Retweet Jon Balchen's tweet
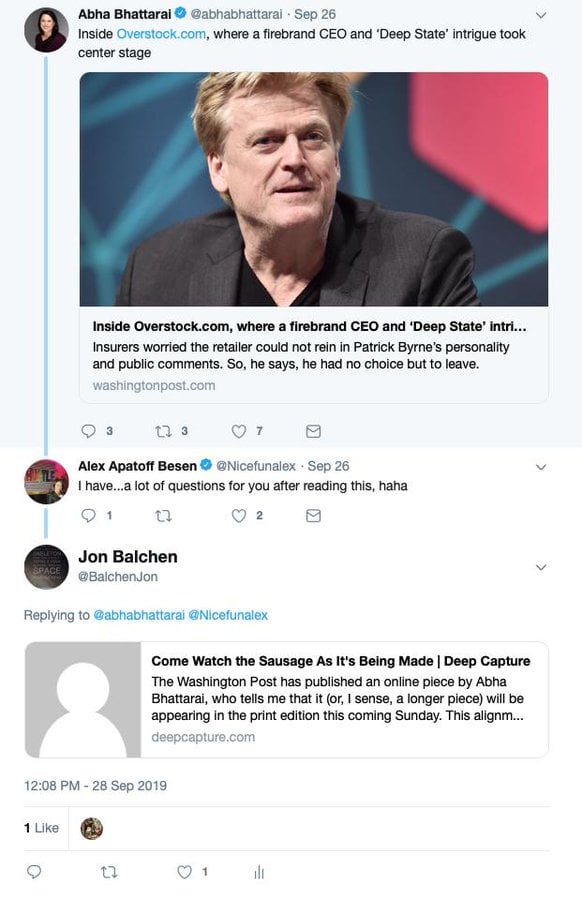 109,872
